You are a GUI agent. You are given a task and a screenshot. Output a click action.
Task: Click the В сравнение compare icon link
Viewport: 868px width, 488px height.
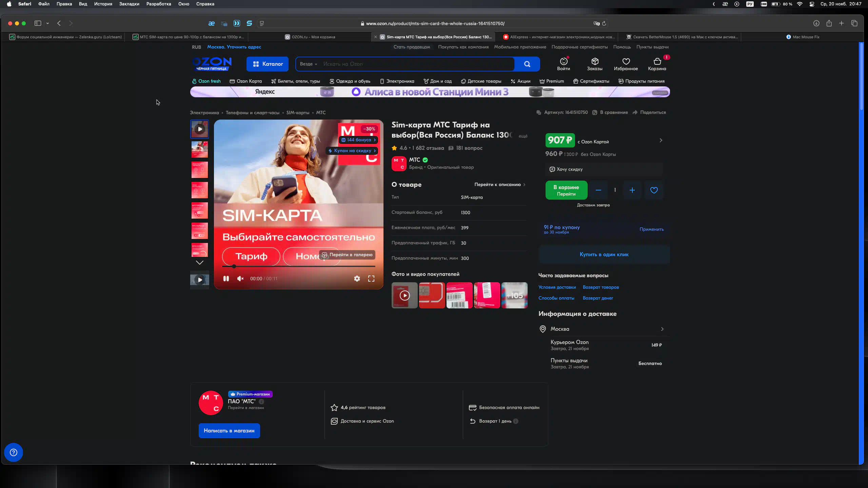pos(610,113)
